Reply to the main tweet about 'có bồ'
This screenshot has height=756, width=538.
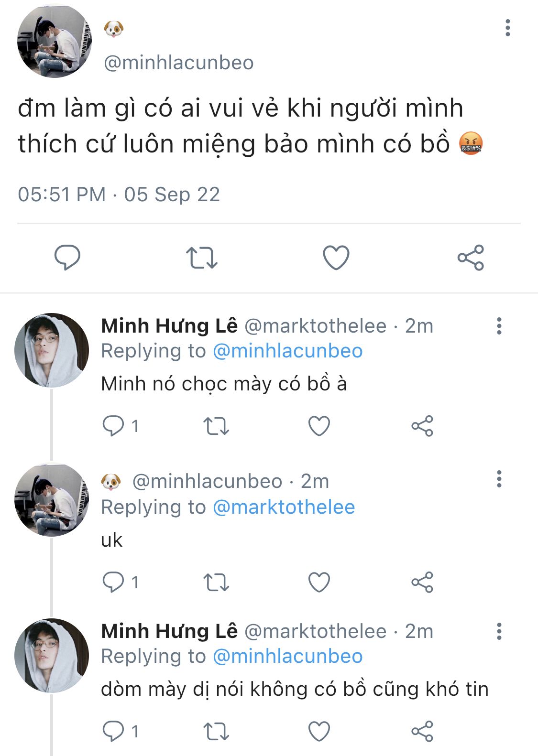click(x=67, y=257)
